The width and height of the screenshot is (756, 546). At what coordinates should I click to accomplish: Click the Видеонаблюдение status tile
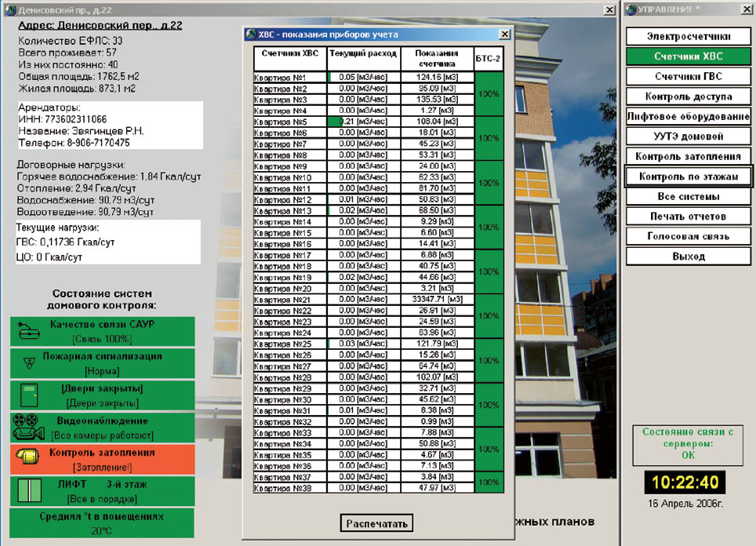(102, 428)
